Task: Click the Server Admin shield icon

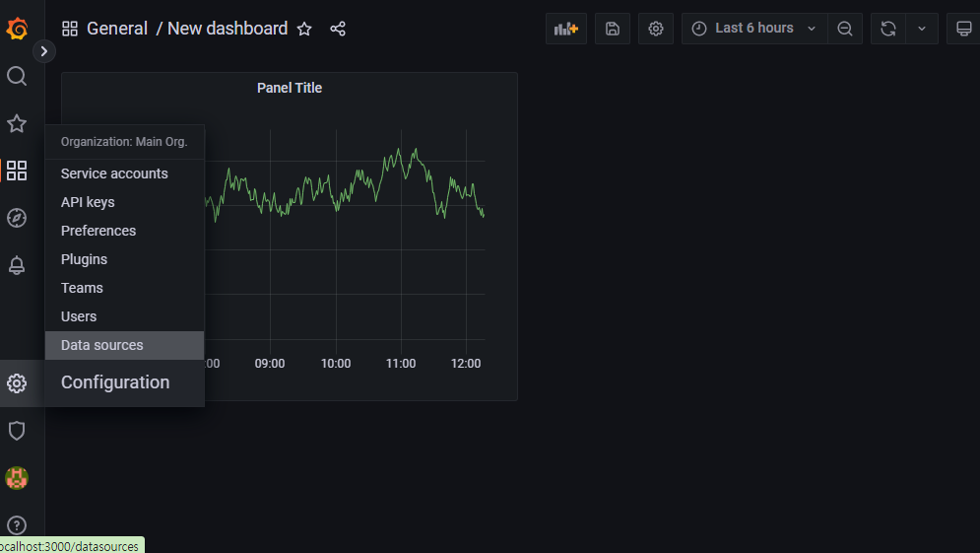Action: click(x=17, y=431)
